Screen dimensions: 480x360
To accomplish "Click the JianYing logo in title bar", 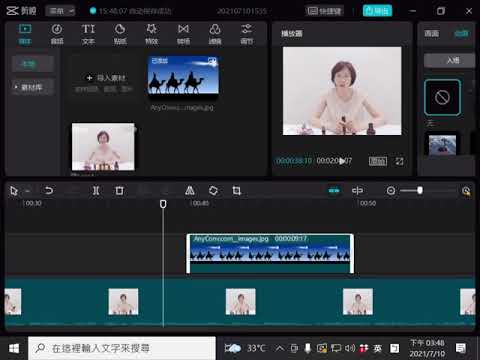I will coord(21,11).
